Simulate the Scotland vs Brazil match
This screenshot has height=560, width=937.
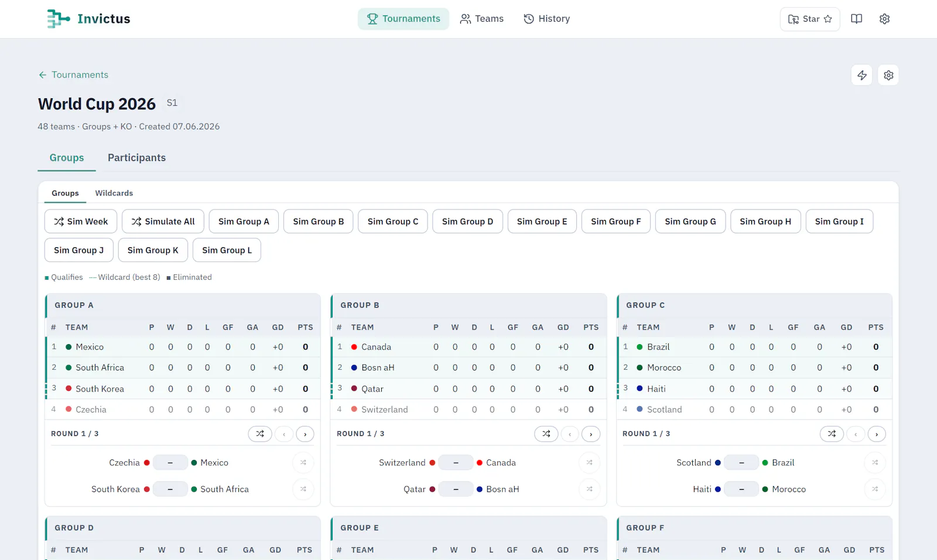click(x=875, y=462)
